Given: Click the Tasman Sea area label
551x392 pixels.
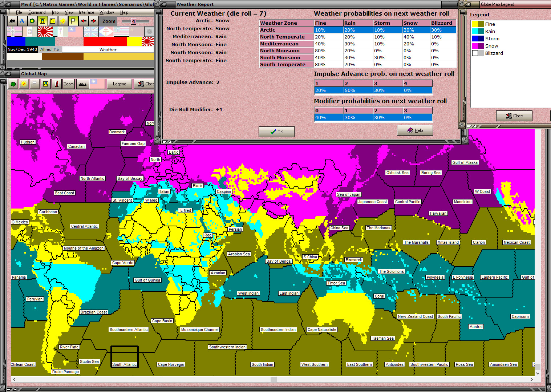Looking at the screenshot, I should (x=383, y=338).
